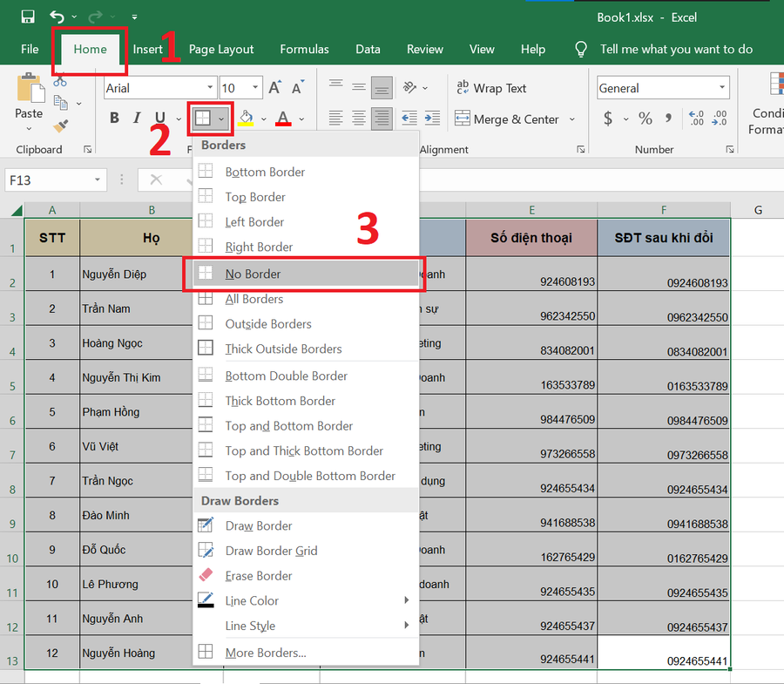The image size is (784, 684).
Task: Open the File tab
Action: coord(30,49)
